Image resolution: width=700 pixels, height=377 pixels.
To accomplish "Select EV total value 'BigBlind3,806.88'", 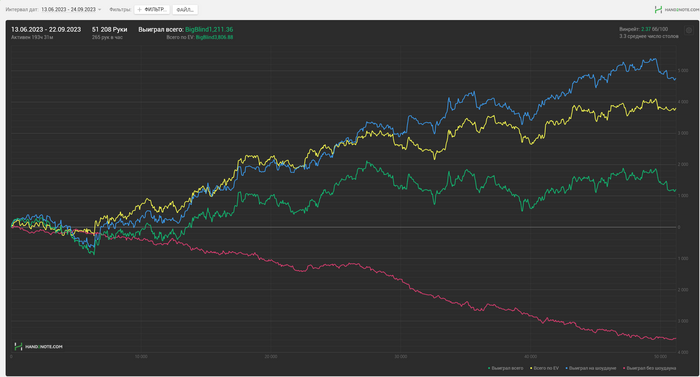I will (x=214, y=37).
